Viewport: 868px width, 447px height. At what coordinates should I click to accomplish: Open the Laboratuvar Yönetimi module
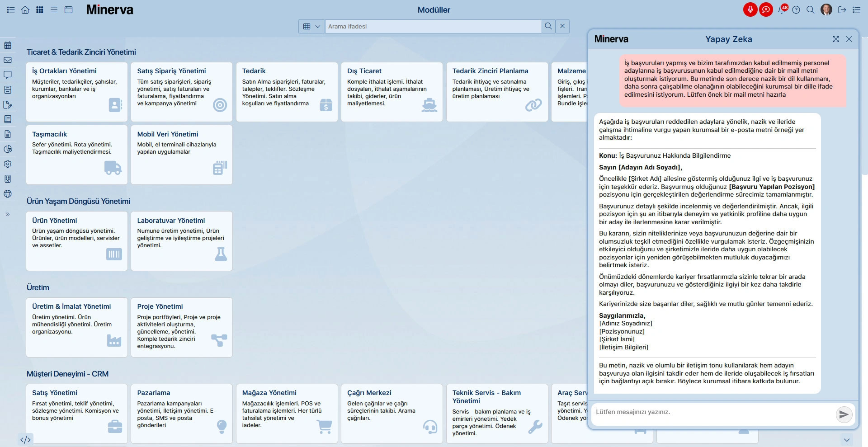tap(181, 241)
